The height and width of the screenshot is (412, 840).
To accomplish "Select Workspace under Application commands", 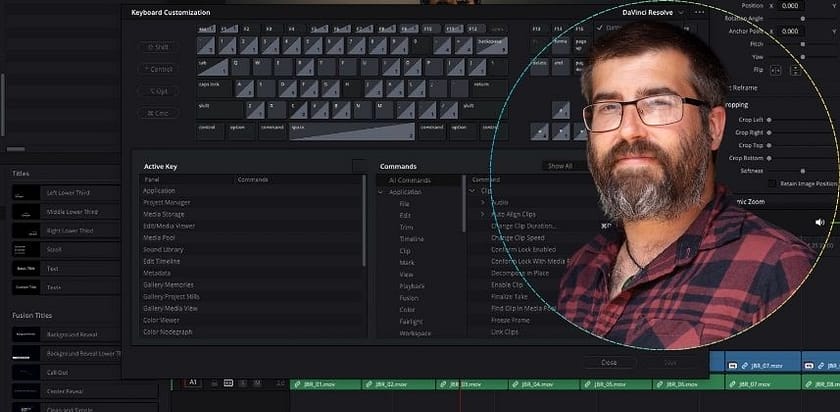I will point(416,333).
